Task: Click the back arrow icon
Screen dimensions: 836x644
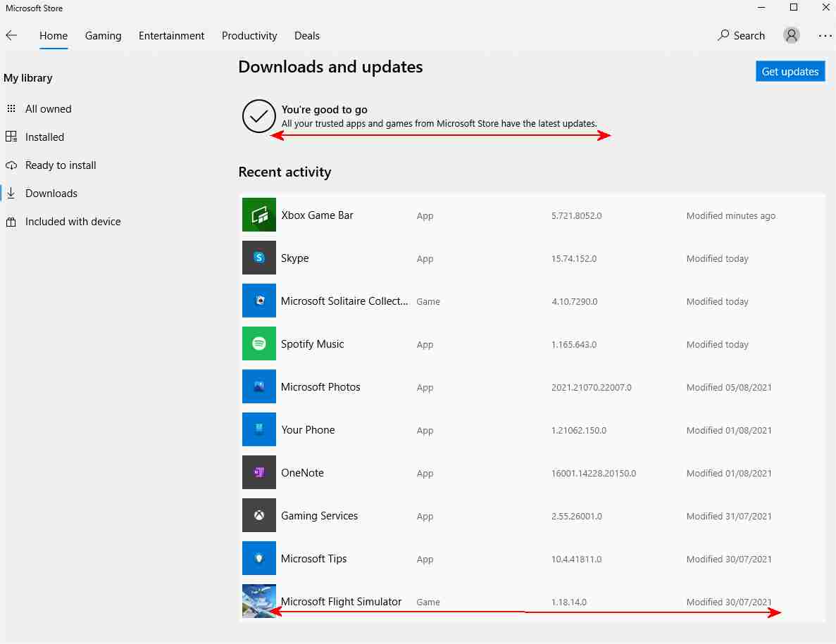Action: pos(11,35)
